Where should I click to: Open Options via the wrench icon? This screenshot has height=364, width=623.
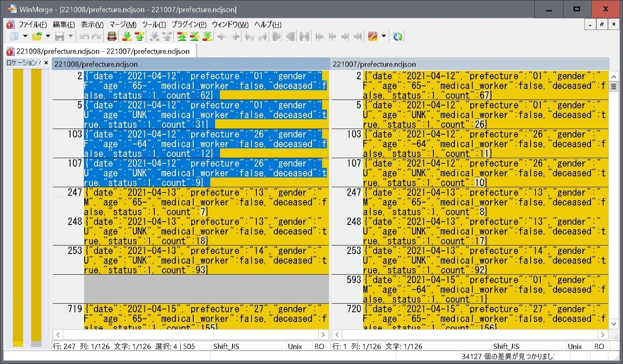pyautogui.click(x=372, y=36)
